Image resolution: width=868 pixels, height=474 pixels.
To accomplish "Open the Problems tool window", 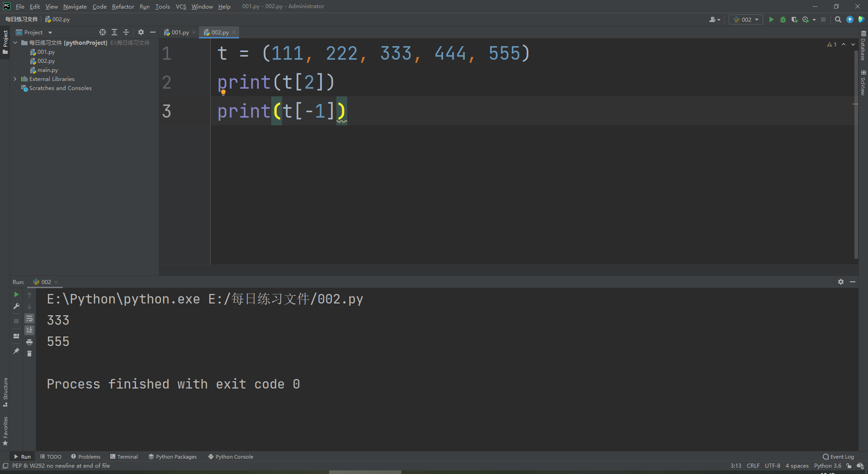I will pyautogui.click(x=85, y=456).
